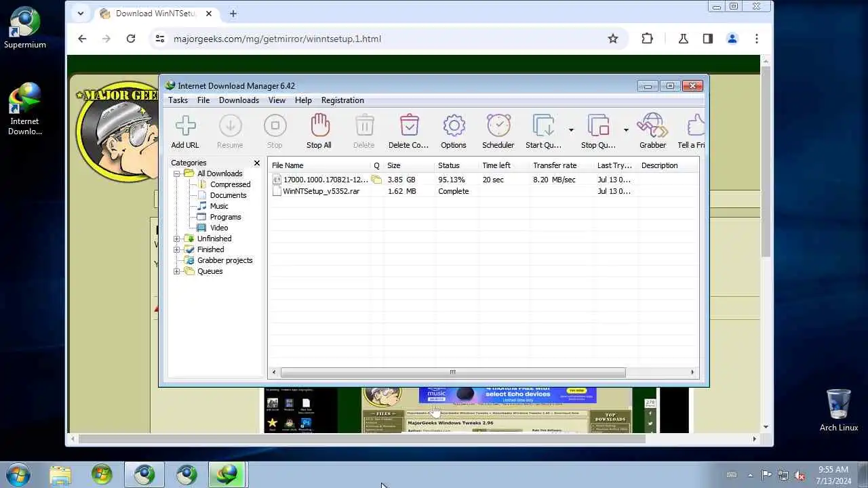
Task: Sort by Description column header
Action: 668,165
